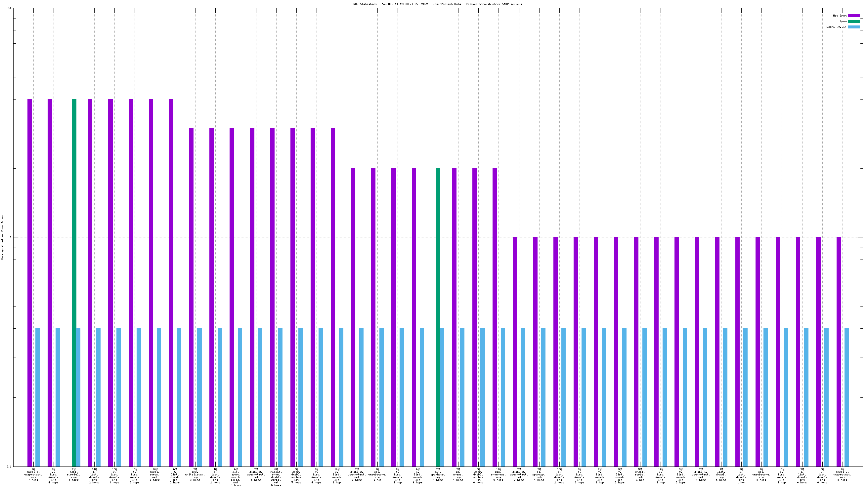This screenshot has height=488, width=868.
Task: Click the old.spam.dnsbl.sorbs.net axis label
Action: [236, 477]
